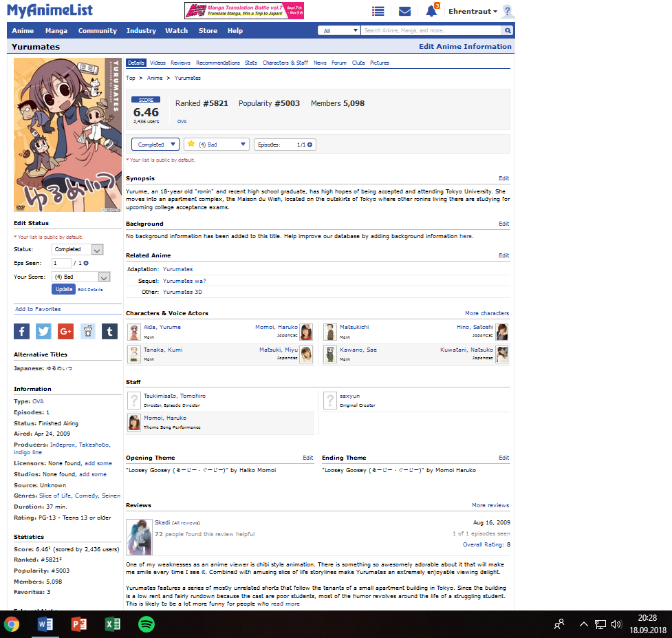Open the search category 'All' dropdown
This screenshot has width=672, height=638.
(x=339, y=31)
